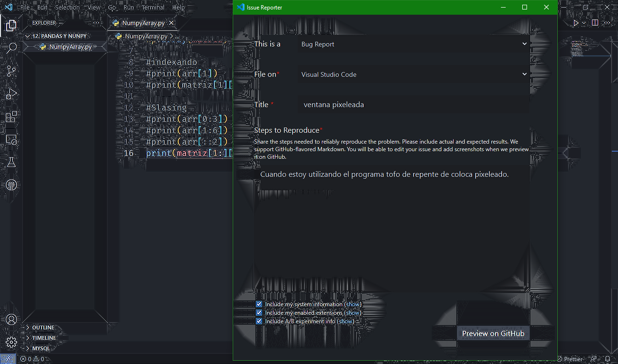Open the Source Control icon
The height and width of the screenshot is (364, 618).
coord(10,70)
